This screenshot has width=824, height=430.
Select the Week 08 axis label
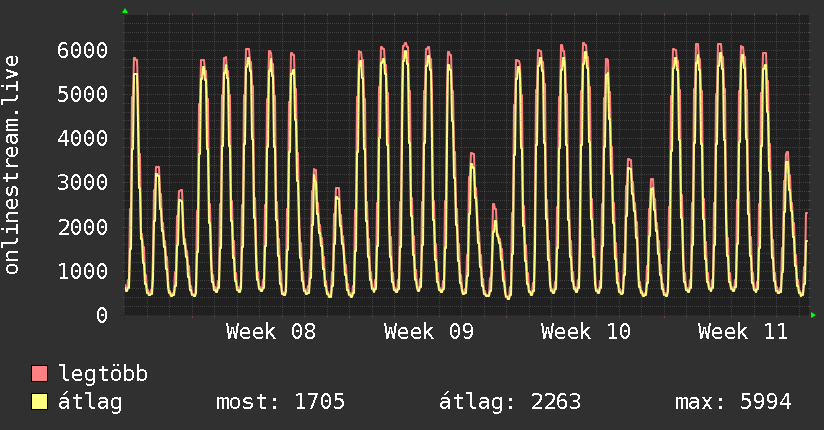click(x=271, y=332)
